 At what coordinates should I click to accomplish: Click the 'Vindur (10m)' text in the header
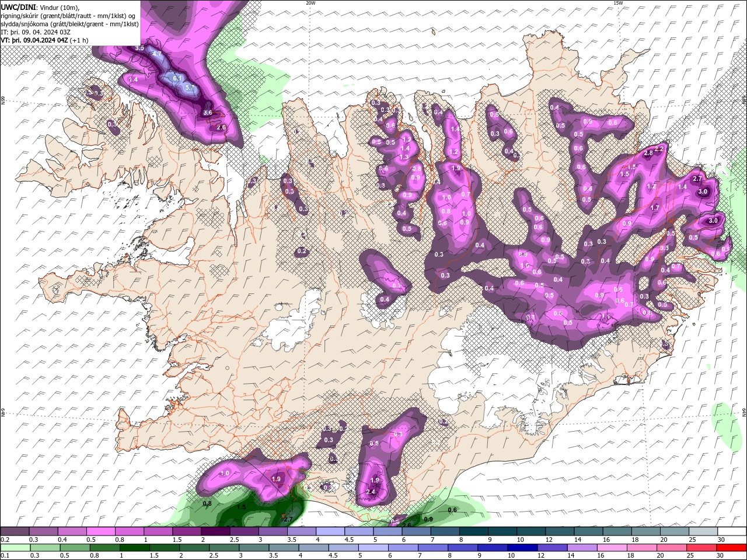pos(59,7)
